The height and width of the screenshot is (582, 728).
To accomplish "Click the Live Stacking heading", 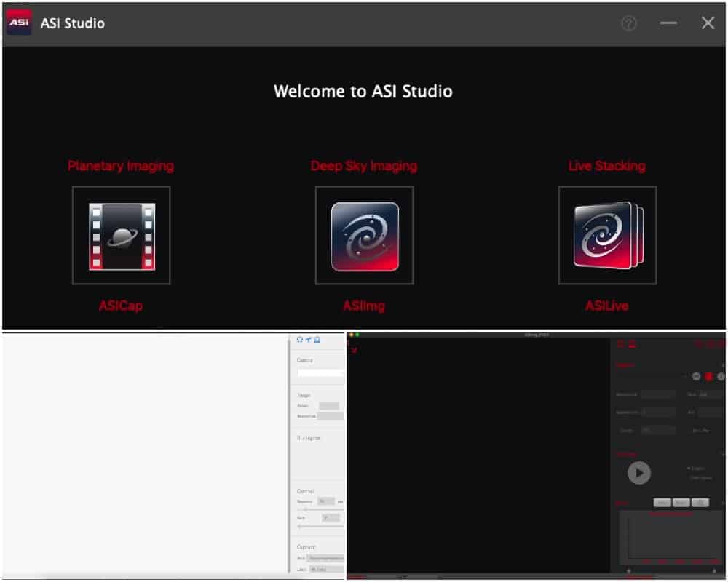I will coord(607,166).
